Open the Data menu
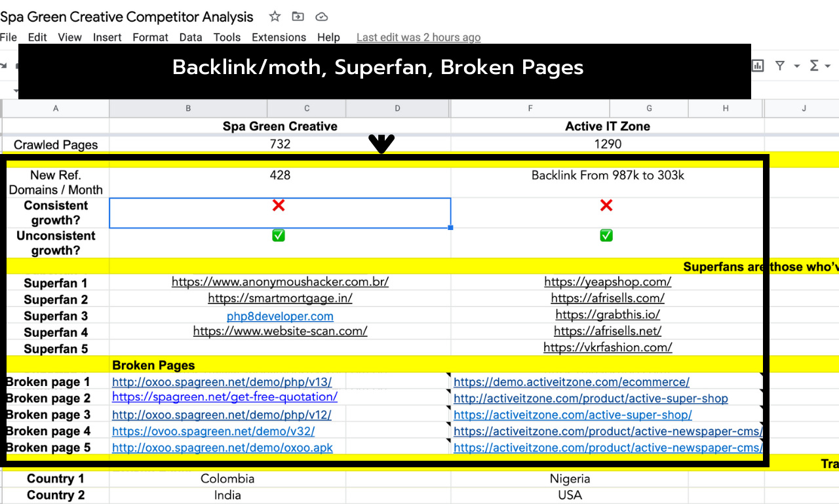 (x=190, y=37)
